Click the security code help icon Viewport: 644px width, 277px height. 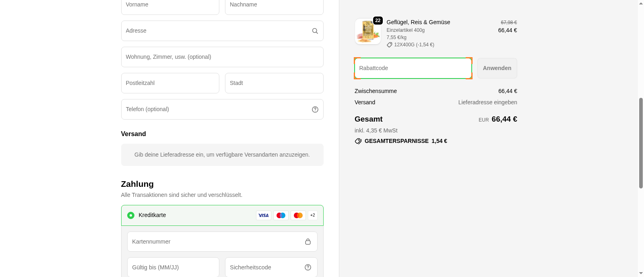point(308,267)
